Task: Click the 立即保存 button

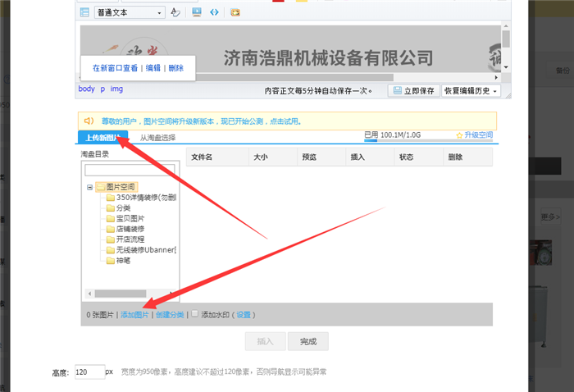Action: coord(413,91)
